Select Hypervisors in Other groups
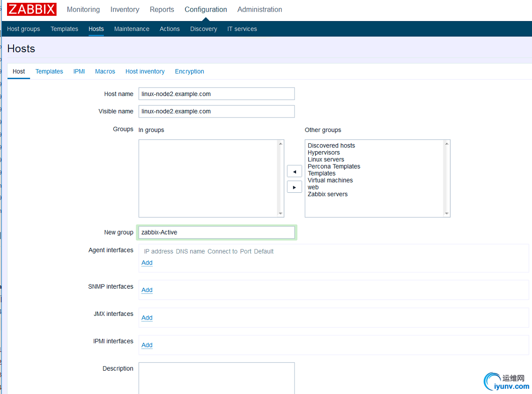532x394 pixels. [324, 153]
